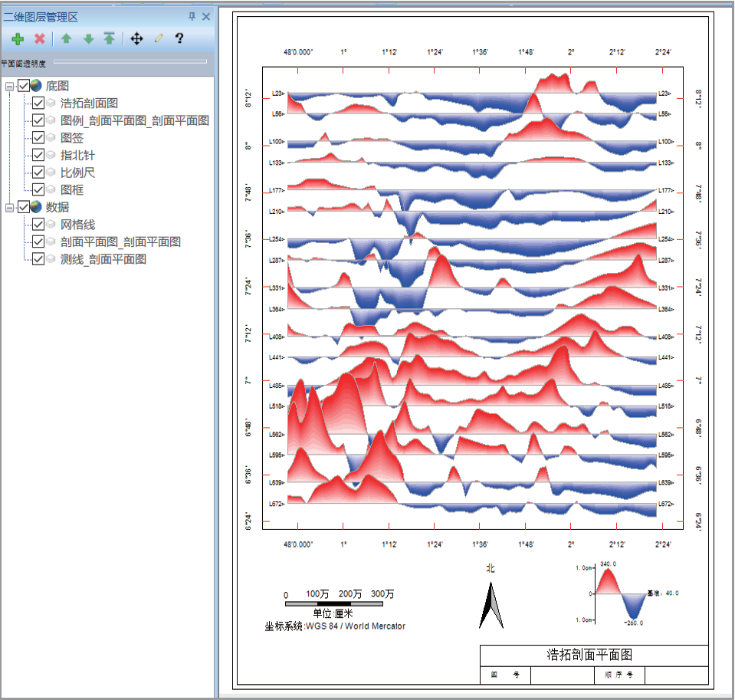Uncheck the 图例_剖面平面图_剖面平面图 checkbox

pyautogui.click(x=38, y=120)
